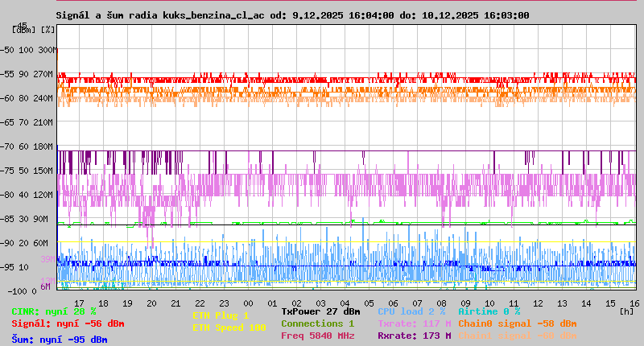Click the 'Chain0 signal -58 dBm' legend label
Screen dimensions: 644x346
pyautogui.click(x=518, y=323)
